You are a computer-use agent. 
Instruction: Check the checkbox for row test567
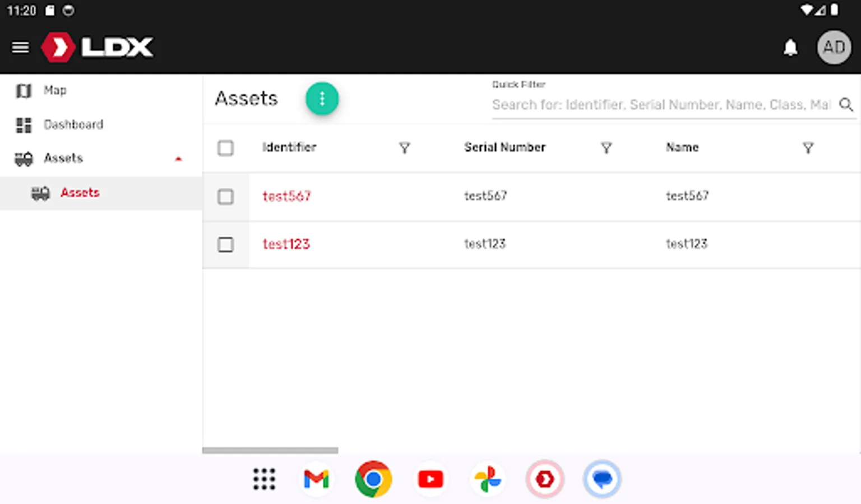[225, 197]
